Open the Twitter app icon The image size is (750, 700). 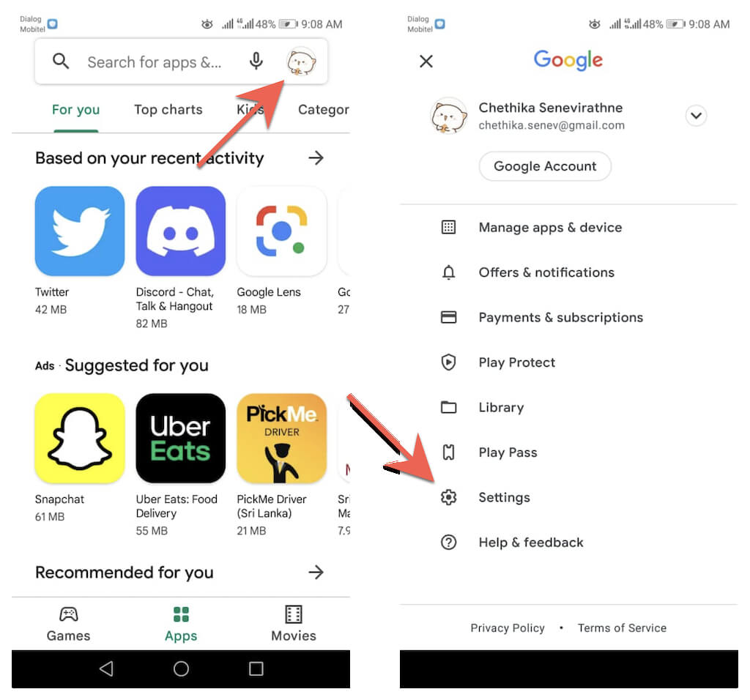(x=80, y=231)
